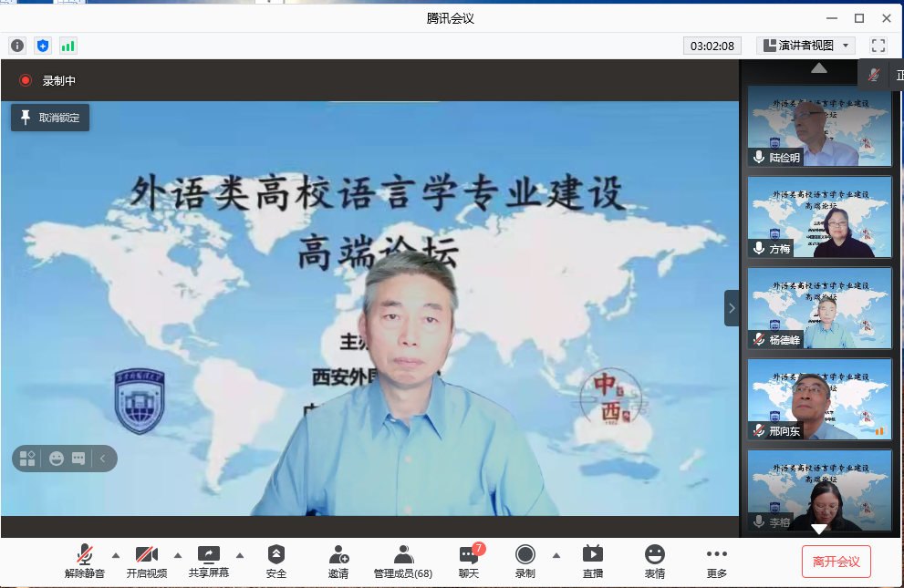Open the 更多 more menu
The image size is (904, 588).
[717, 561]
